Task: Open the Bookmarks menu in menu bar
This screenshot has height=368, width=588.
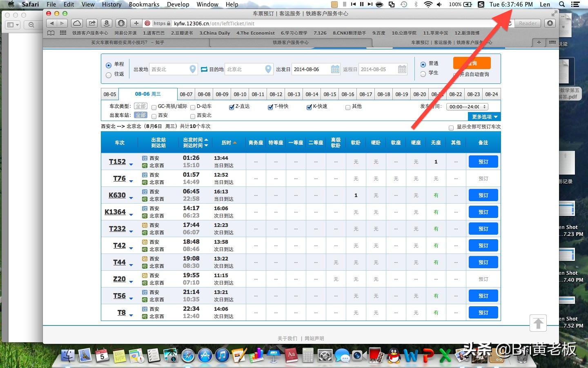Action: click(x=144, y=4)
